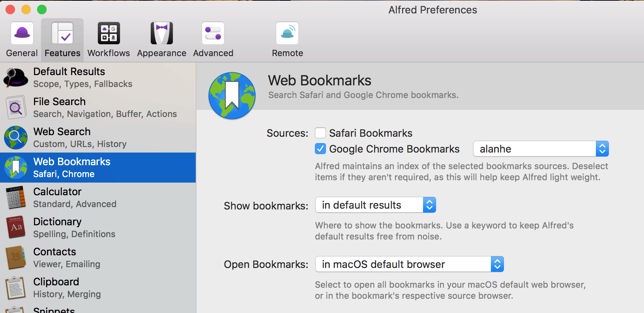The image size is (644, 313).
Task: Open the Workflows grid icon
Action: (x=109, y=33)
